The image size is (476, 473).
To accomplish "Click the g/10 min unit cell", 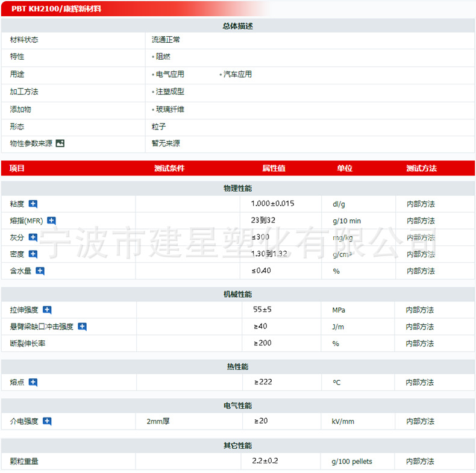I will 346,221.
